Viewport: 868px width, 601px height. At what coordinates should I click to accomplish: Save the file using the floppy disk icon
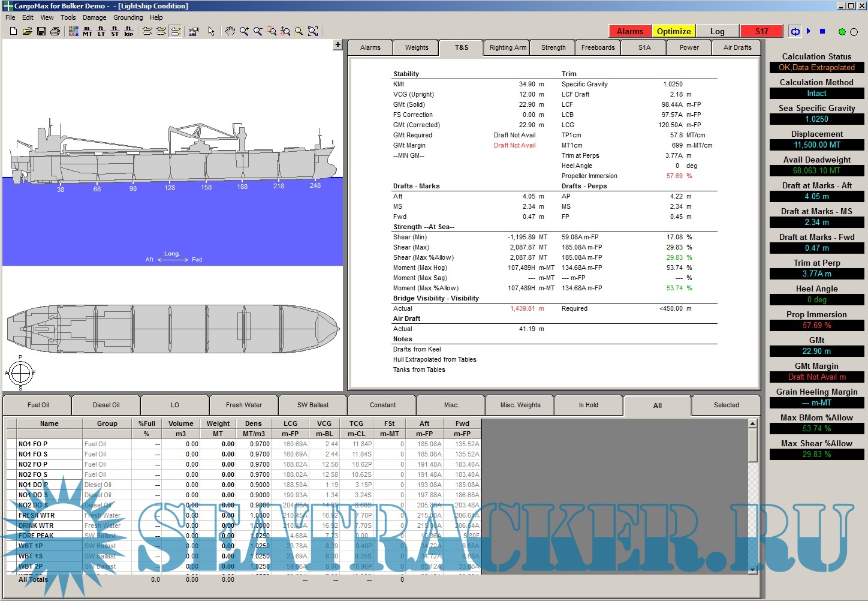[41, 31]
